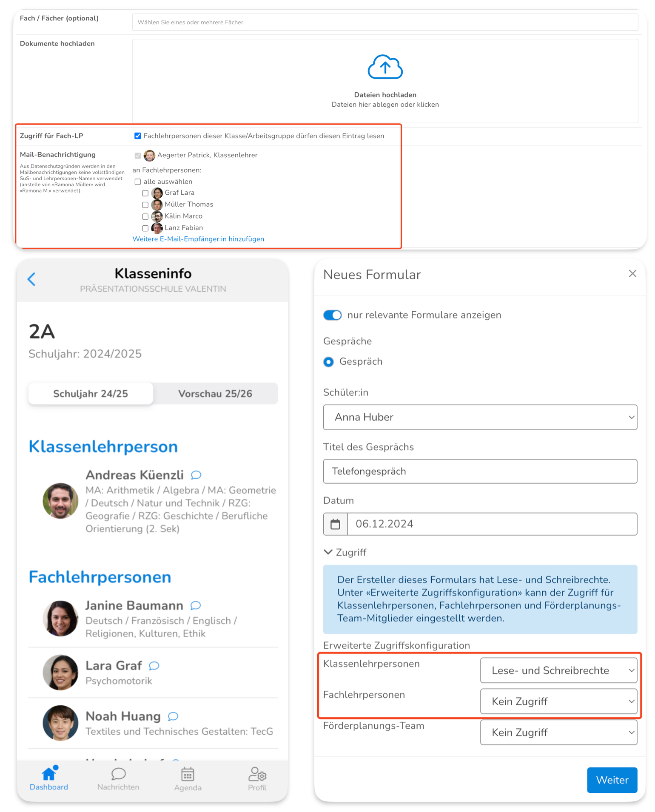The width and height of the screenshot is (655, 812).
Task: Click 'Weitere E-Mail-Empfänger:in hinzufügen' link
Action: (x=198, y=239)
